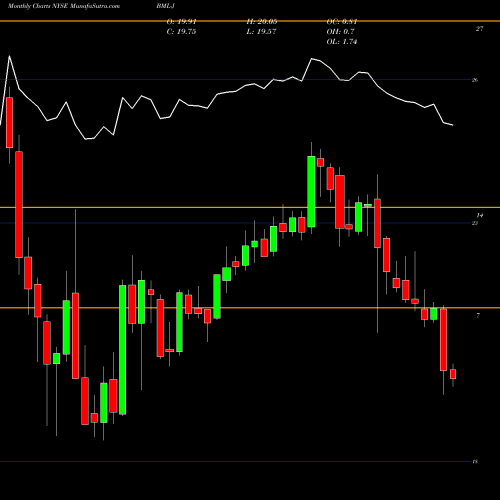Select the close price 'C: 19.75'

(181, 32)
